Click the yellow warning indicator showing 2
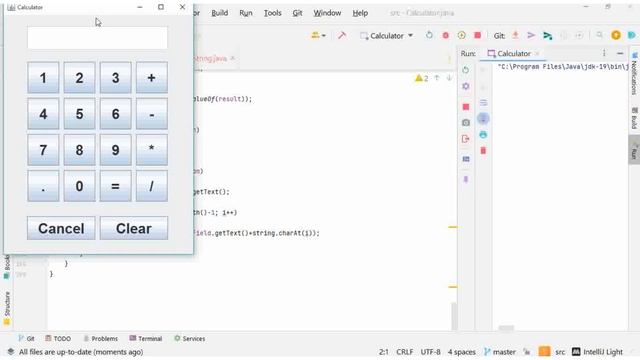640x360 pixels. pyautogui.click(x=422, y=78)
